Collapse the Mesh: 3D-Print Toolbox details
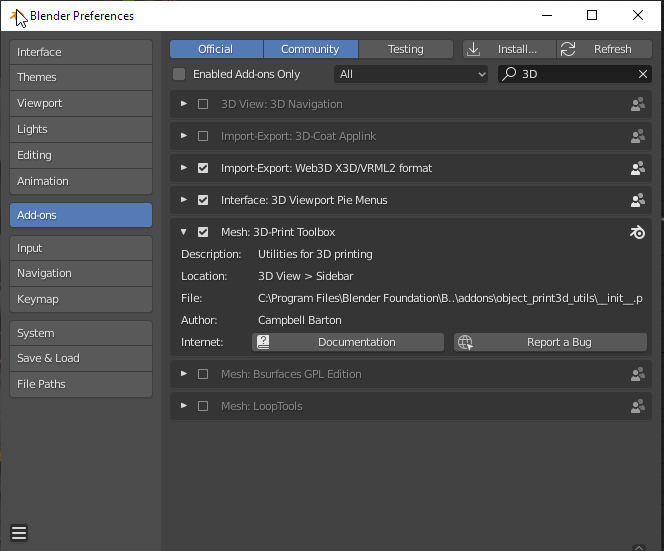This screenshot has height=551, width=664. click(184, 232)
